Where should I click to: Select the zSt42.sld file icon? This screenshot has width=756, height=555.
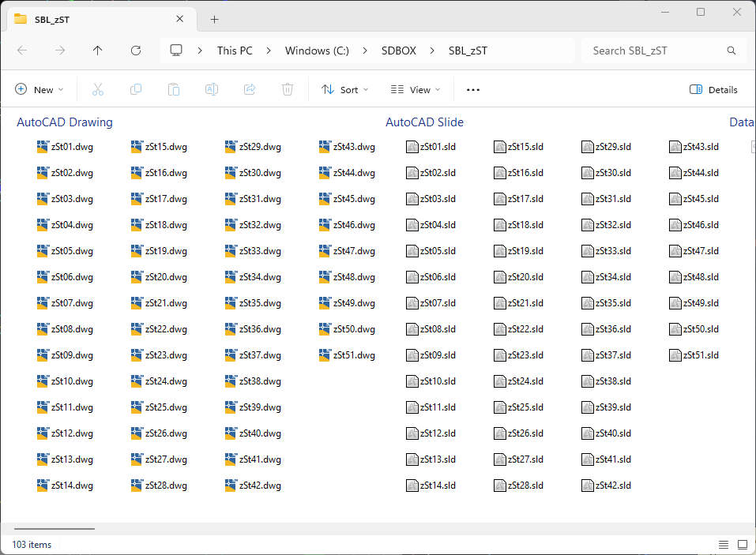pyautogui.click(x=588, y=486)
